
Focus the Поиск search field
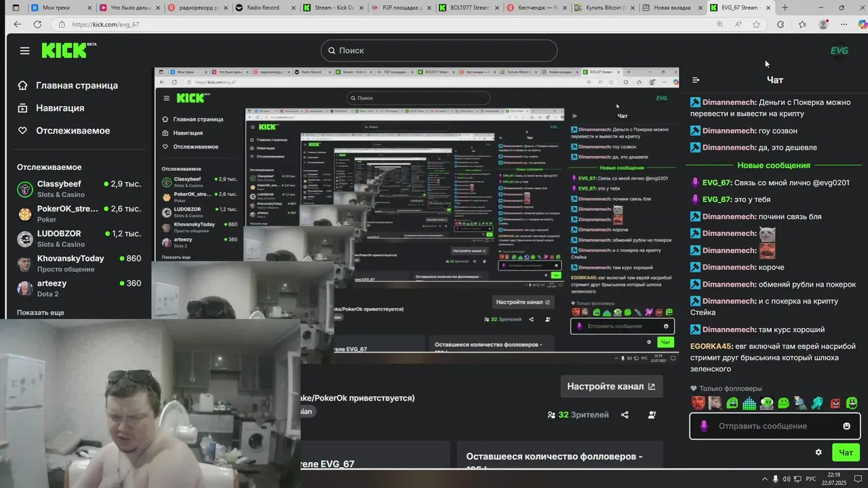(439, 50)
